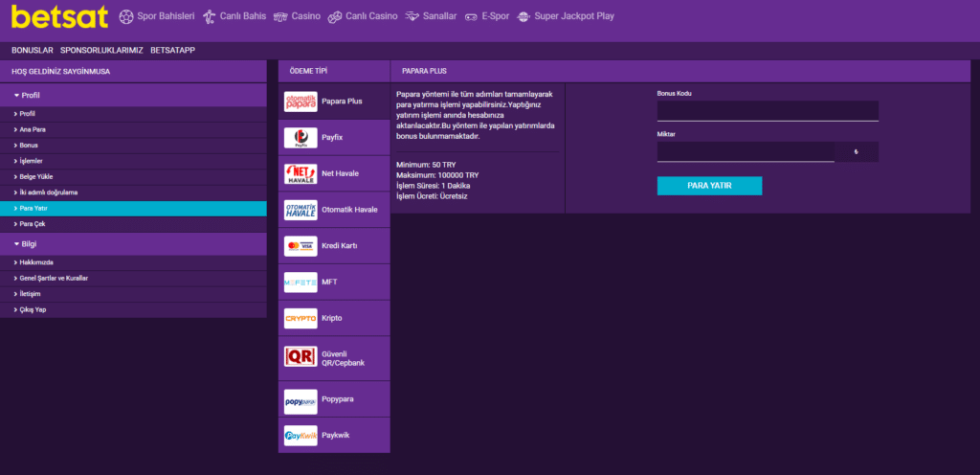Screen dimensions: 980x475
Task: Open Genel Şartlar ve Kurallar
Action: 133,278
